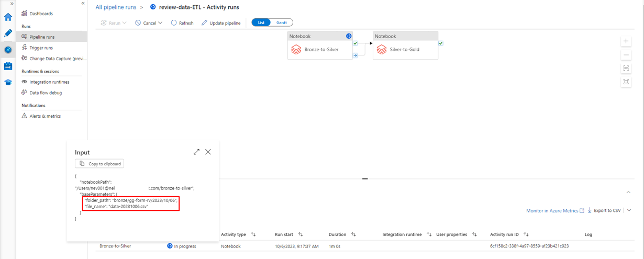Open the Home hub icon
Screen dimensions: 644x259
[8, 17]
